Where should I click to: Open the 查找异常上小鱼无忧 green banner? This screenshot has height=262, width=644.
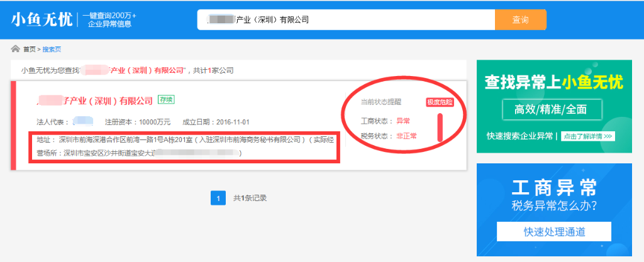(554, 107)
